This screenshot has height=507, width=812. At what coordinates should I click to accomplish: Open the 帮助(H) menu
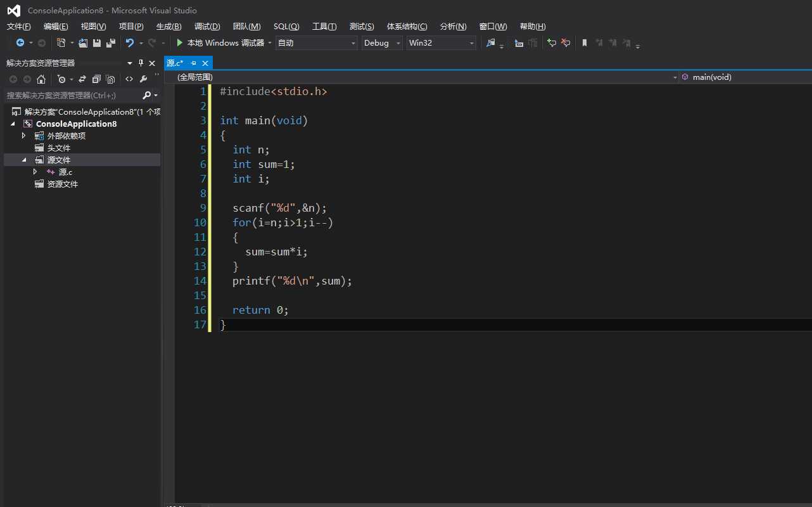click(532, 27)
